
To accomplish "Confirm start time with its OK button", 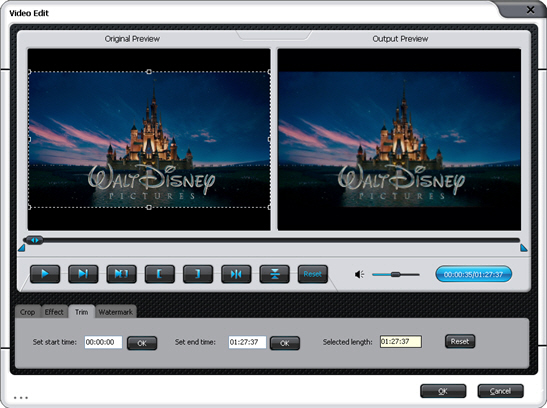I will 142,343.
